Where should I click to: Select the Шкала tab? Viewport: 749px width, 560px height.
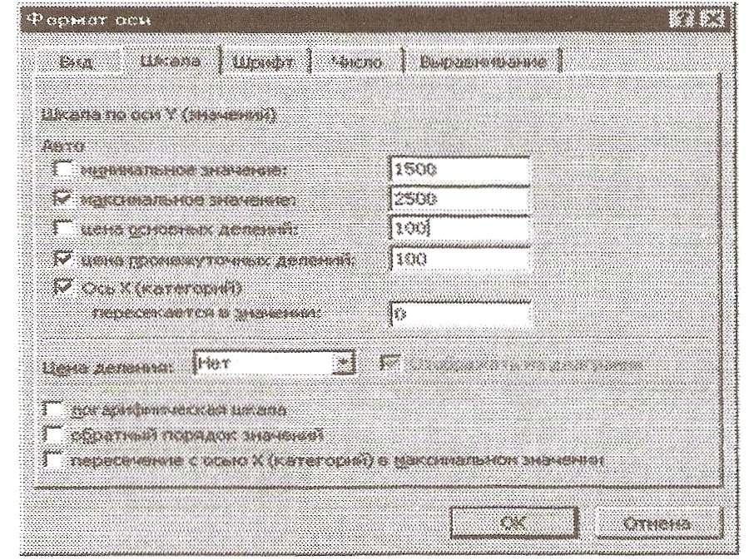tap(171, 61)
